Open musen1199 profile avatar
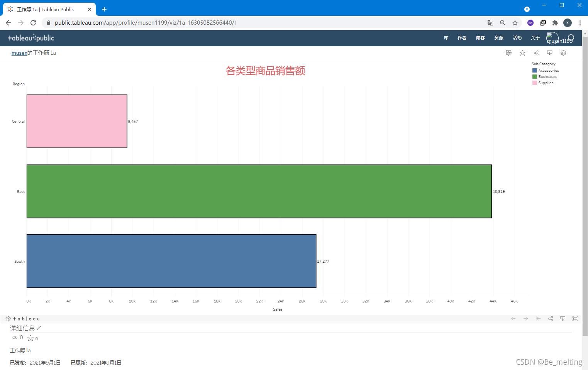 click(x=552, y=38)
